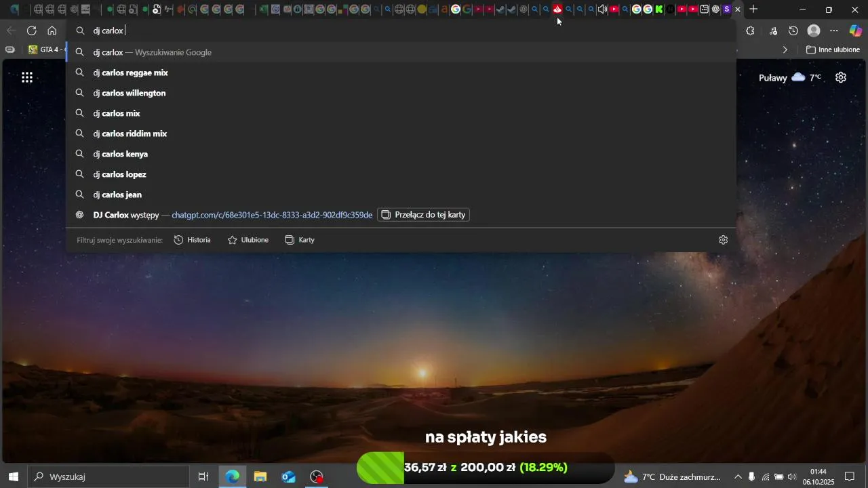Open Outlook from the taskbar
The height and width of the screenshot is (488, 868).
[289, 476]
